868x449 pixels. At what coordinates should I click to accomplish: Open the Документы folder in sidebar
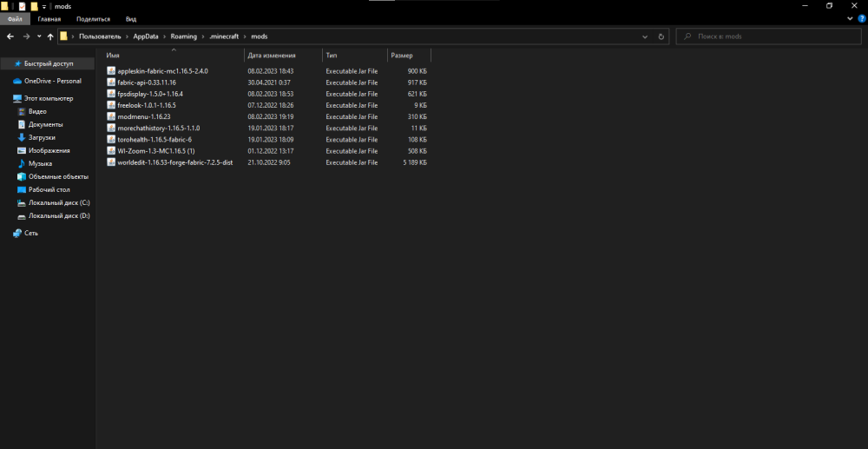point(45,124)
